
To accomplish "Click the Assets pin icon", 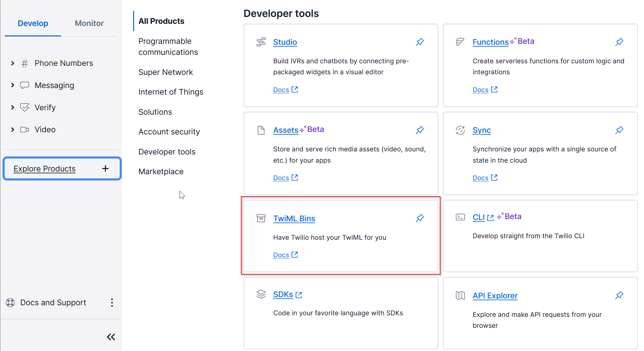I will coord(420,130).
